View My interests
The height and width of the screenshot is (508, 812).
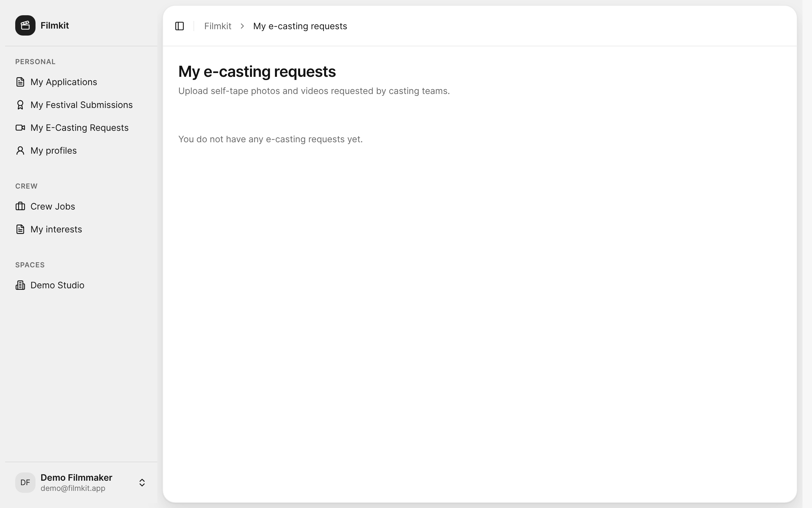[81, 229]
